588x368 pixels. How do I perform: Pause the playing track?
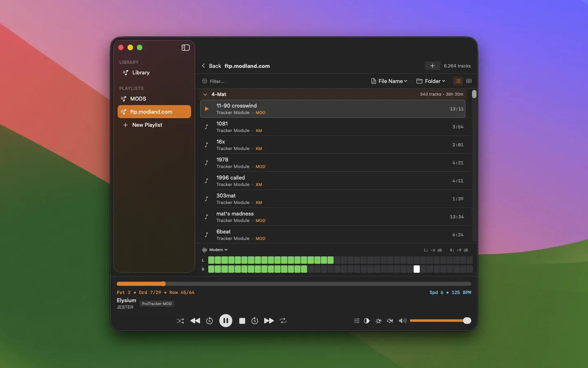coord(226,321)
